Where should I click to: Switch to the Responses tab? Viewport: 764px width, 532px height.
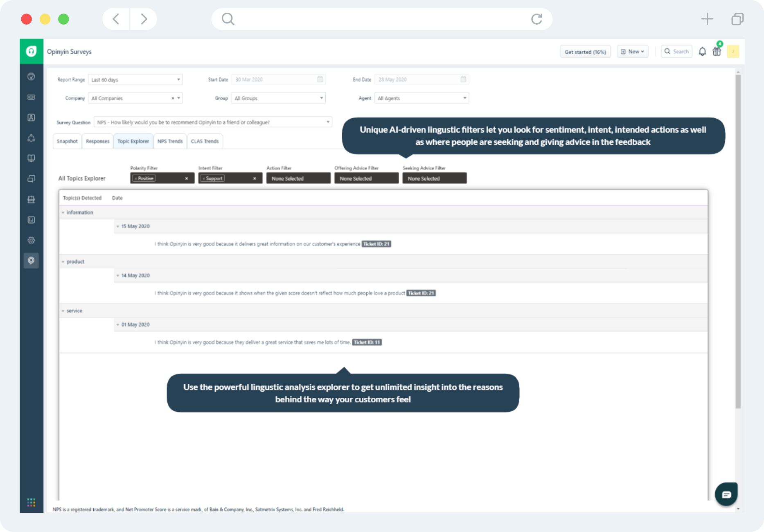click(97, 141)
